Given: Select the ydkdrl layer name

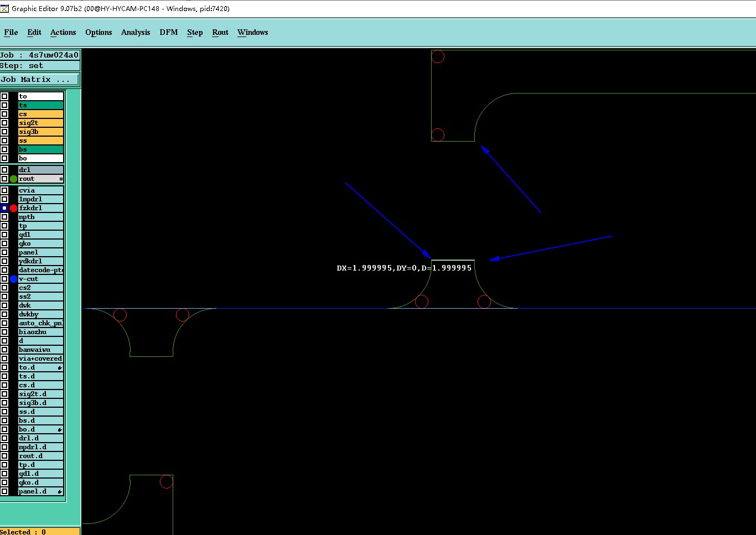Looking at the screenshot, I should click(41, 261).
